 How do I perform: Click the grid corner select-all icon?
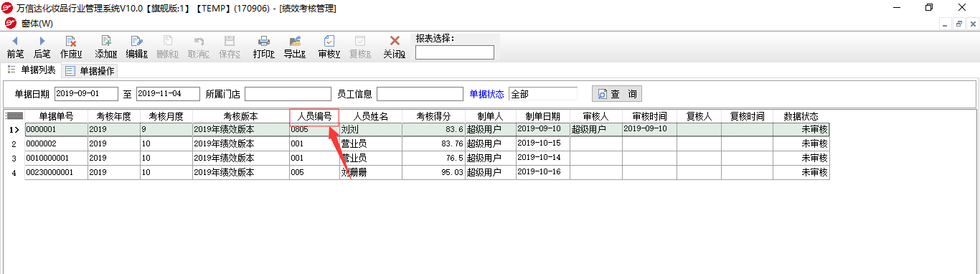(14, 116)
